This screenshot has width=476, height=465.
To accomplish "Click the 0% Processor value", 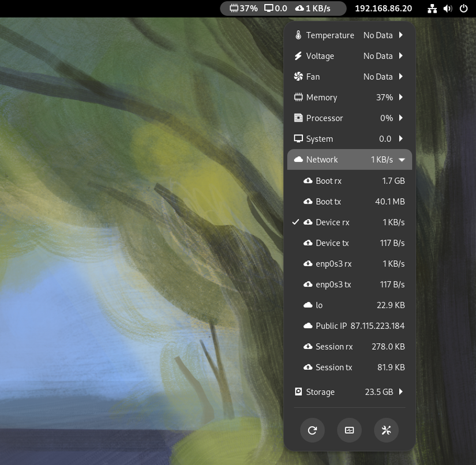I will point(387,118).
